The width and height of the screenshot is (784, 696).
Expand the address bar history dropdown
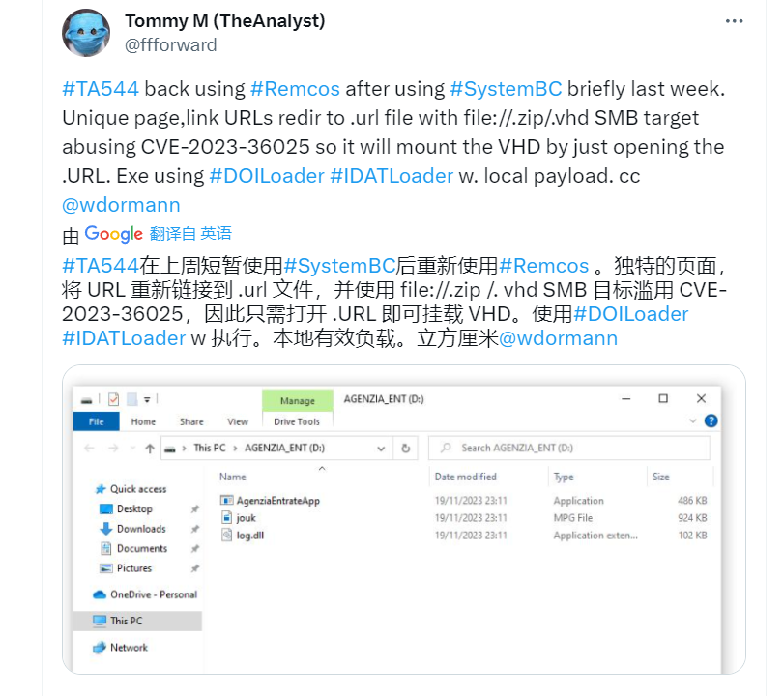(381, 449)
